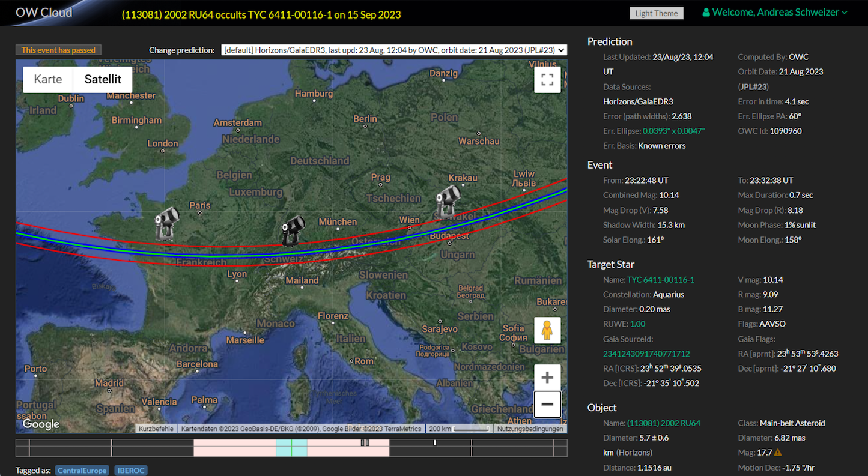Image resolution: width=868 pixels, height=476 pixels.
Task: Zoom in the map with plus button
Action: pyautogui.click(x=547, y=378)
